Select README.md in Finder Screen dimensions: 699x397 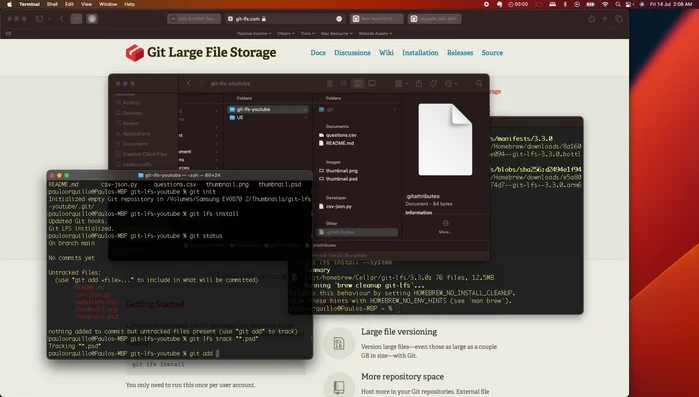336,143
